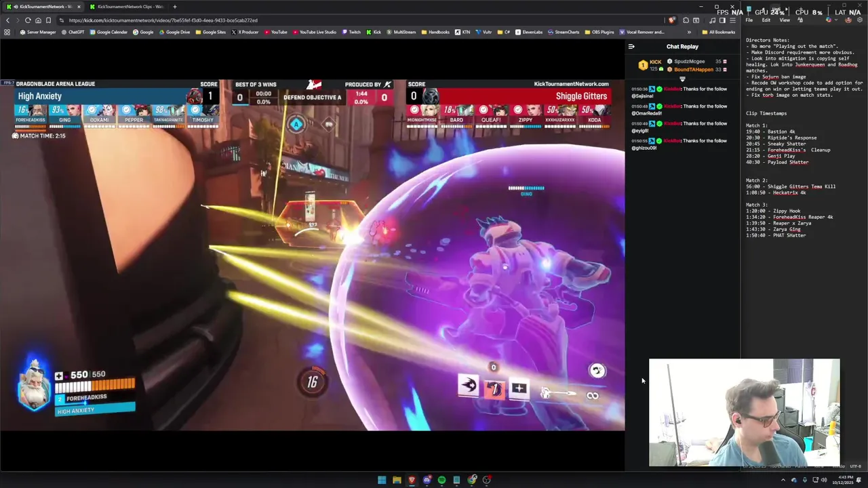Open Notepad from the taskbar
Image resolution: width=868 pixels, height=488 pixels.
456,480
